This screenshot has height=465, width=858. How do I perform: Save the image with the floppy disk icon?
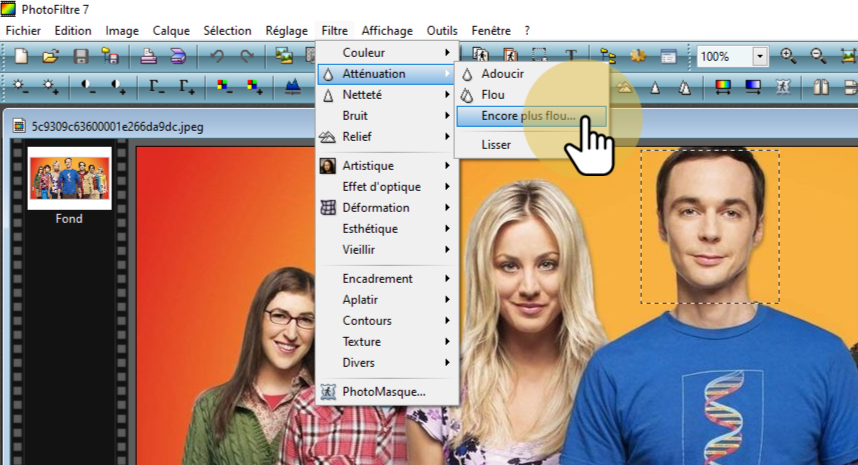[x=81, y=56]
